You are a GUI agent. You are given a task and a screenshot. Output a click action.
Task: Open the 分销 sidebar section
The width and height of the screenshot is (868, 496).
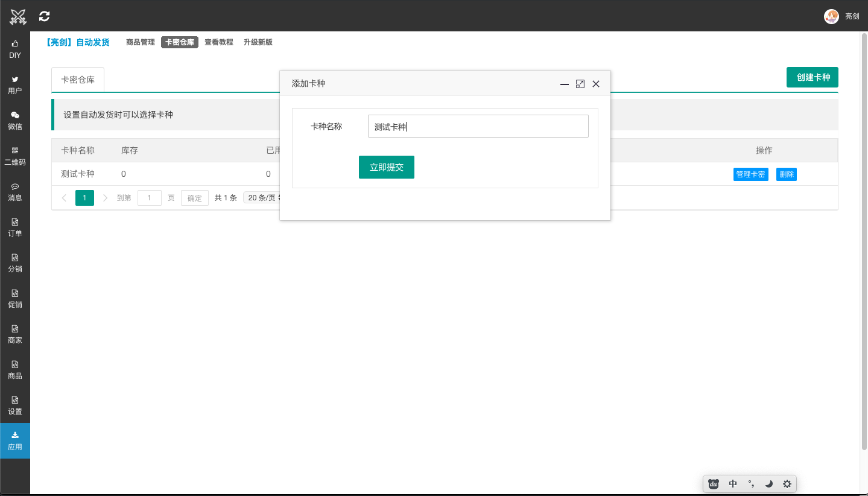[x=15, y=263]
